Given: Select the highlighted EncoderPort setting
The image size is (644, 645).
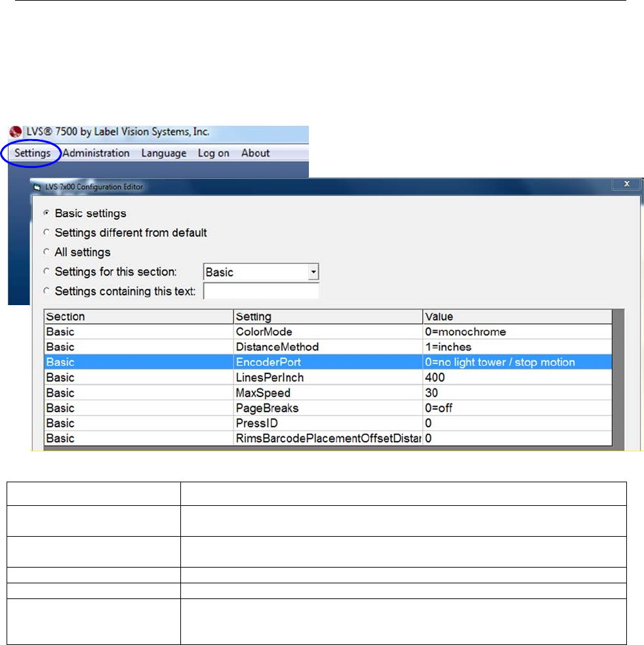Looking at the screenshot, I should coord(328,362).
